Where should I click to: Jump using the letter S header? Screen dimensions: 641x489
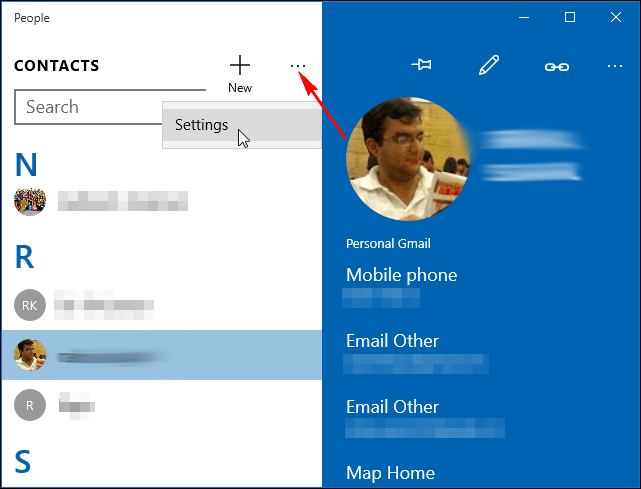(x=23, y=462)
